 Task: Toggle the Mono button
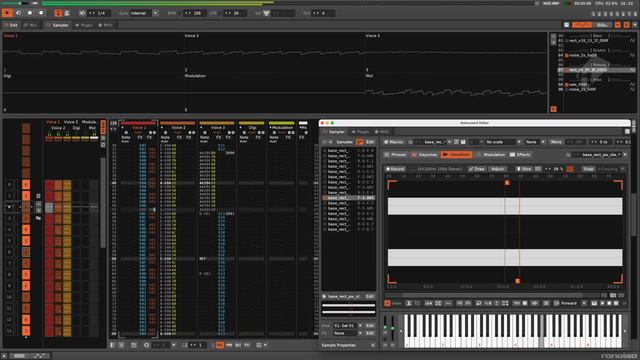tap(556, 142)
